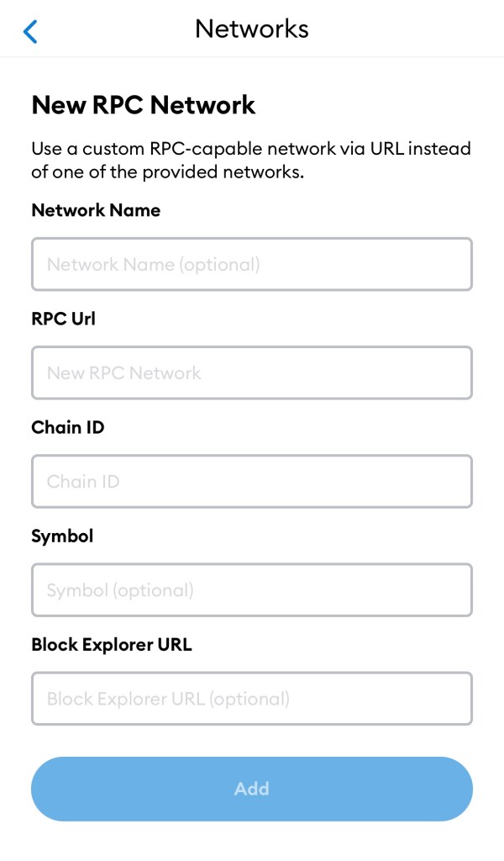
Task: Click the Block Explorer URL label
Action: click(112, 645)
